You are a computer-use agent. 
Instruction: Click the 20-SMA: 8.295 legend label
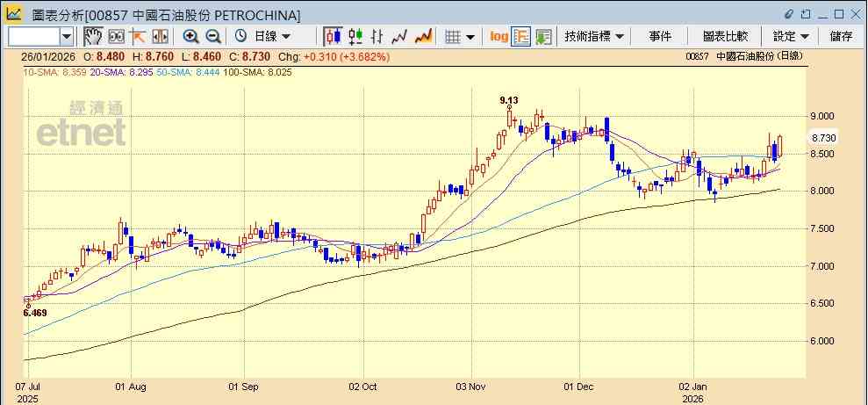(121, 72)
